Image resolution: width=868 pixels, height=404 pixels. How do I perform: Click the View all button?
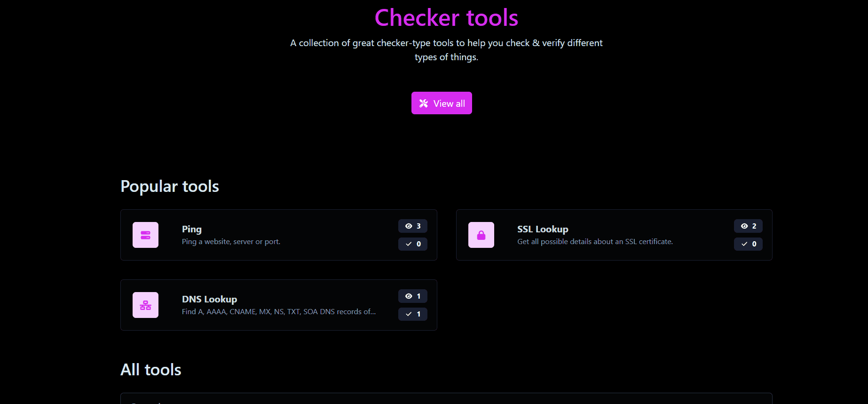(442, 103)
